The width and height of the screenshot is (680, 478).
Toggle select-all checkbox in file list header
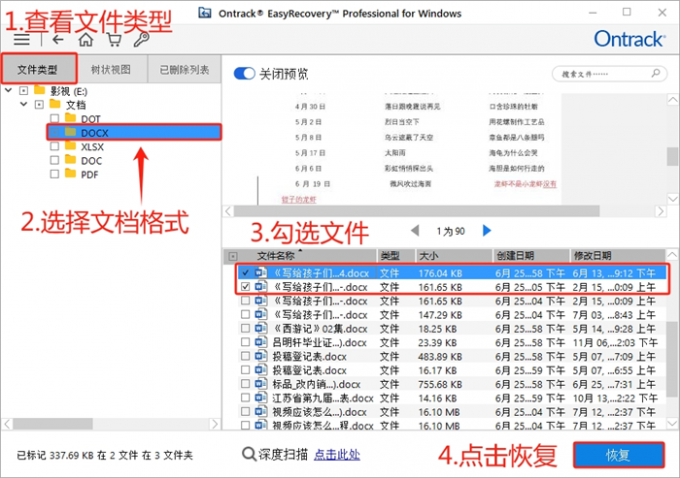click(233, 256)
